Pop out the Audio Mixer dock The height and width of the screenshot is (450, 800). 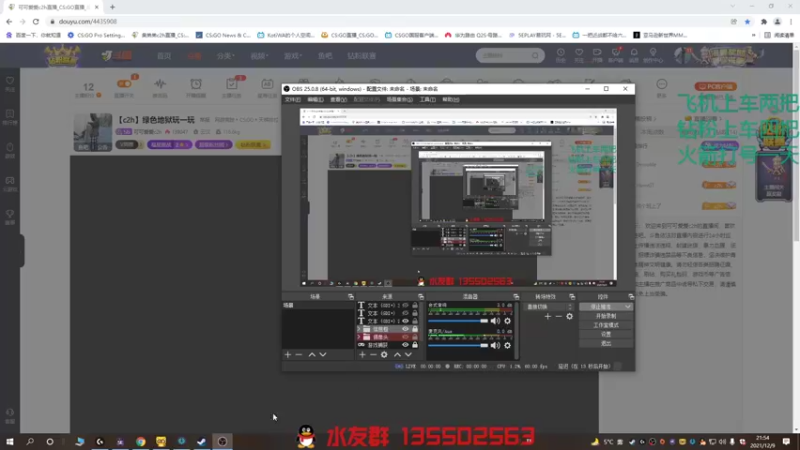click(x=516, y=296)
